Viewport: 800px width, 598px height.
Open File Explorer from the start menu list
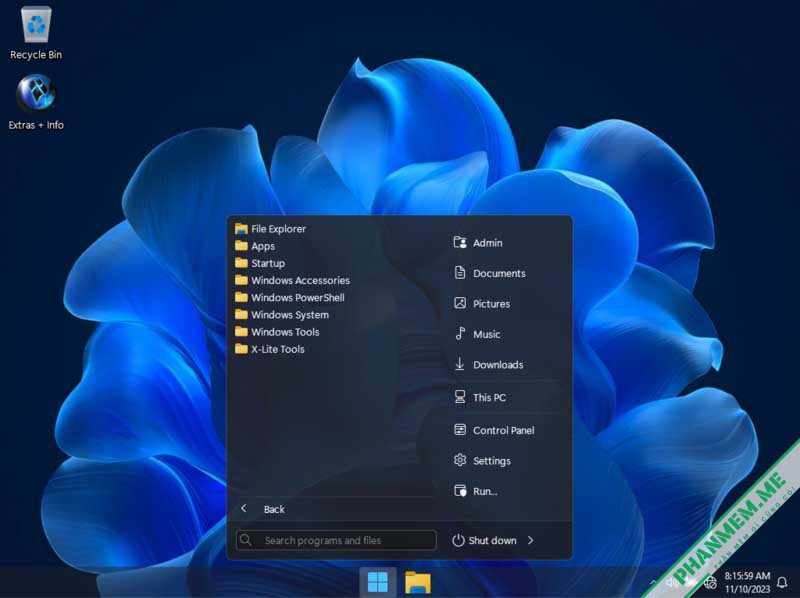coord(270,229)
